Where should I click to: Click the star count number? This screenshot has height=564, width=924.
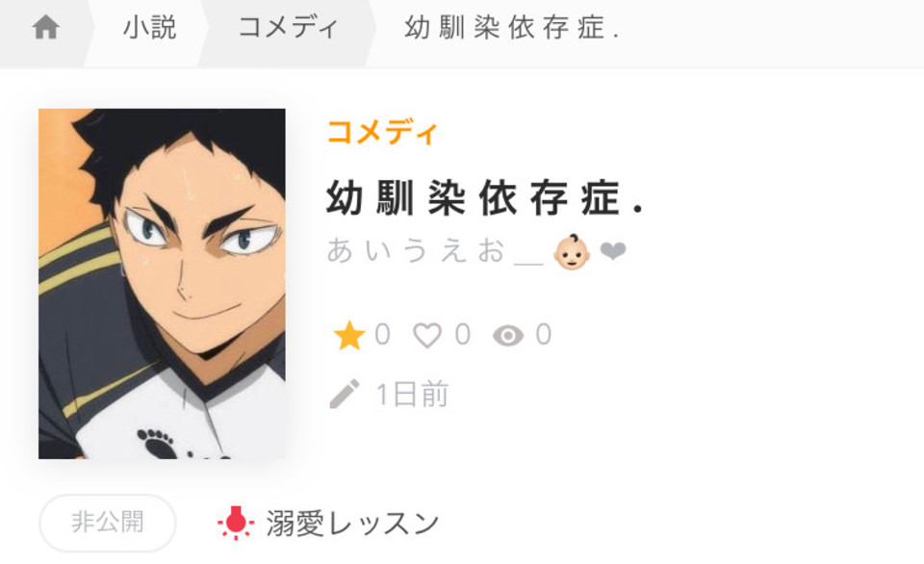click(382, 334)
